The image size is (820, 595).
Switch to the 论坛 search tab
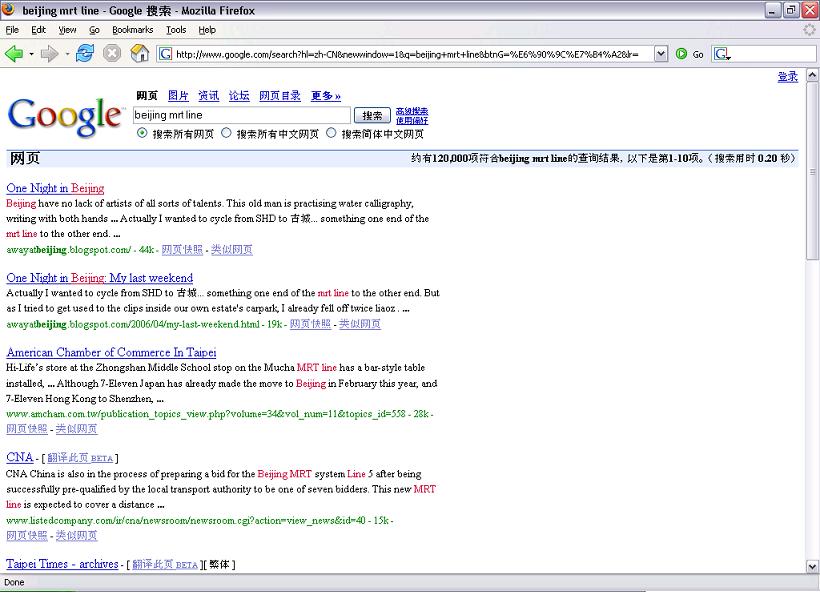click(239, 96)
